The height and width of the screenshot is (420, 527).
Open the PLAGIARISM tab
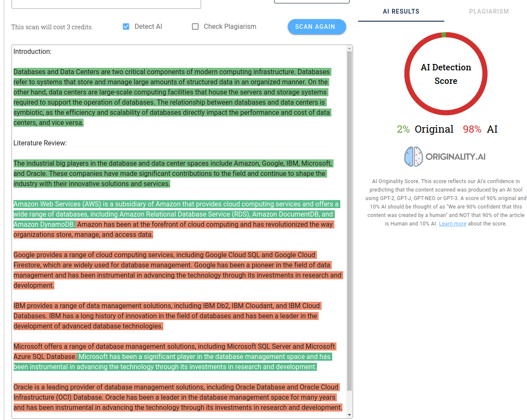point(489,11)
